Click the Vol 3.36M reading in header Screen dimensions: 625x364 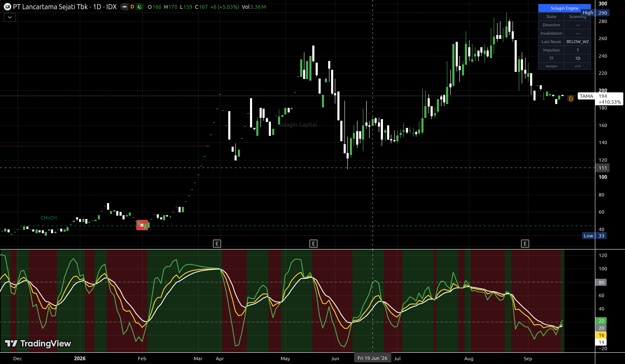254,7
